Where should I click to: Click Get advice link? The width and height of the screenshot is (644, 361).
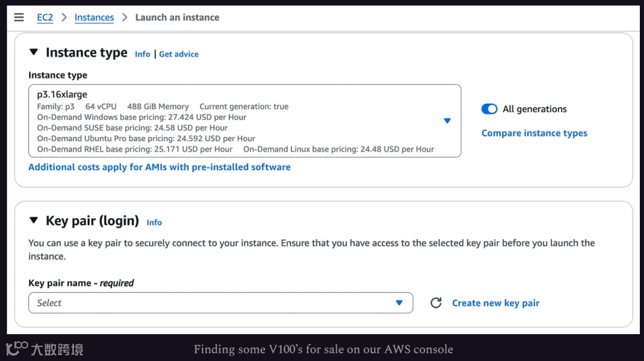[x=179, y=54]
